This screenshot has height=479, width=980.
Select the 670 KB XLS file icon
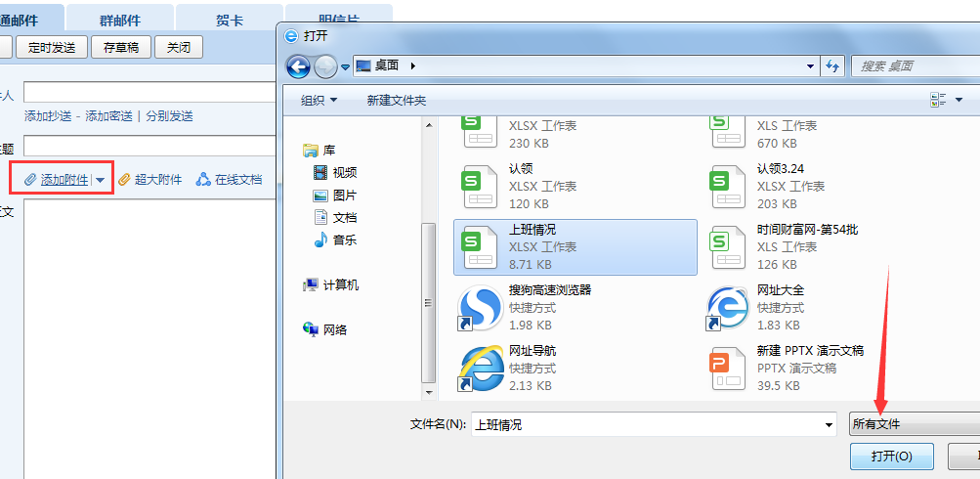[x=728, y=131]
